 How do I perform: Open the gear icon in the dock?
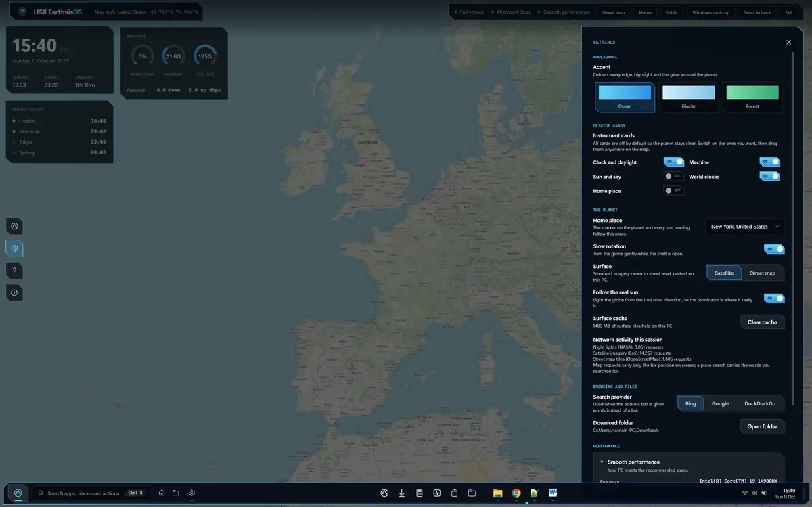191,493
